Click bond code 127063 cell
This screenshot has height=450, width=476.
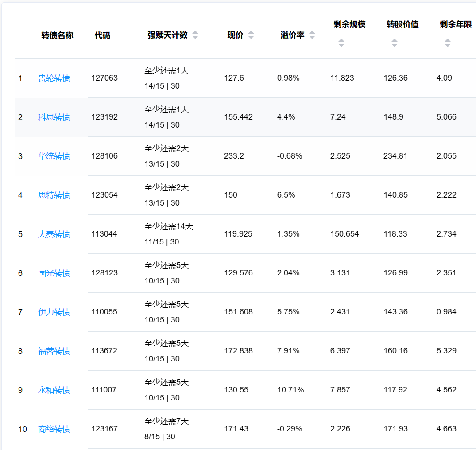tap(104, 78)
